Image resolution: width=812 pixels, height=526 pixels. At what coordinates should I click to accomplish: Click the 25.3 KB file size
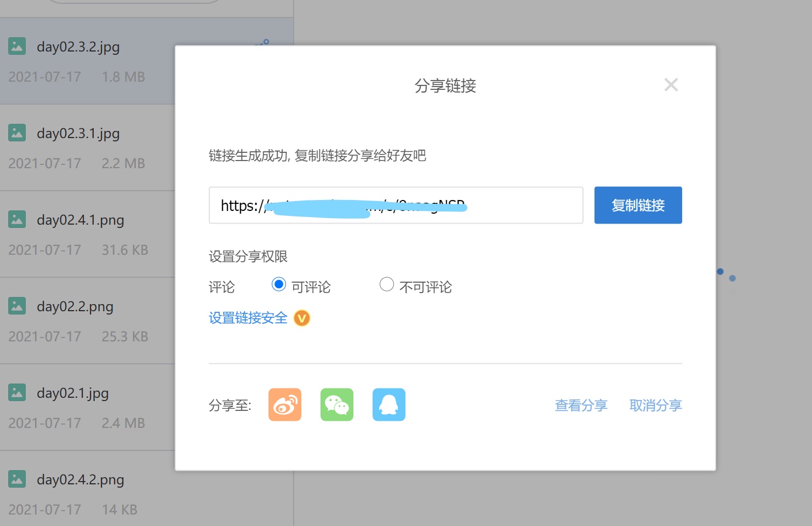coord(125,336)
